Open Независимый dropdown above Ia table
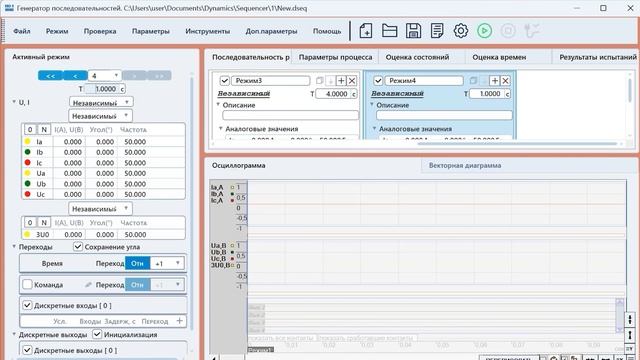 pyautogui.click(x=100, y=116)
